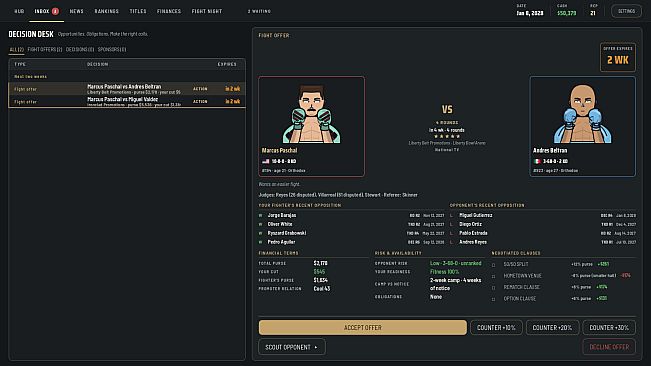View the FINANCES tab
Screen dimensions: 651x366
[169, 11]
